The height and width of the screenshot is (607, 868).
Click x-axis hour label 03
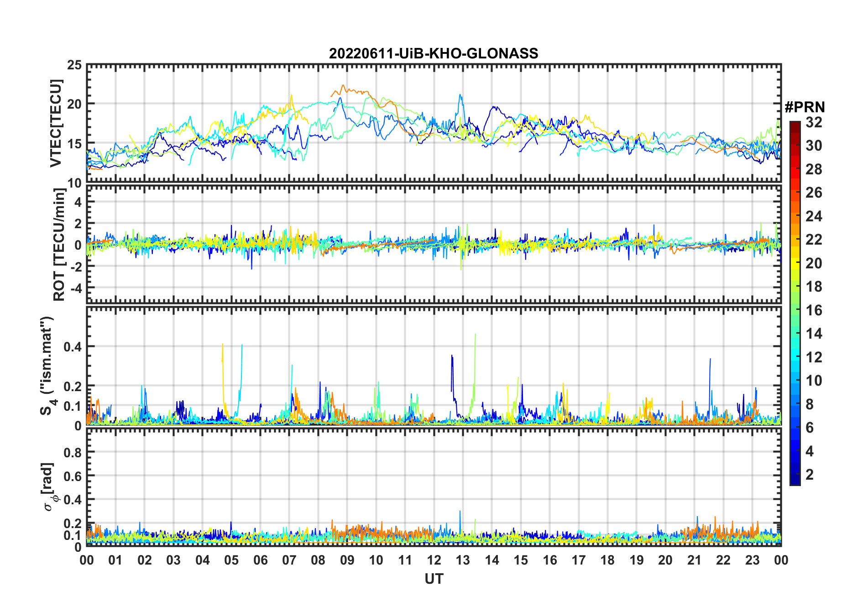point(173,560)
